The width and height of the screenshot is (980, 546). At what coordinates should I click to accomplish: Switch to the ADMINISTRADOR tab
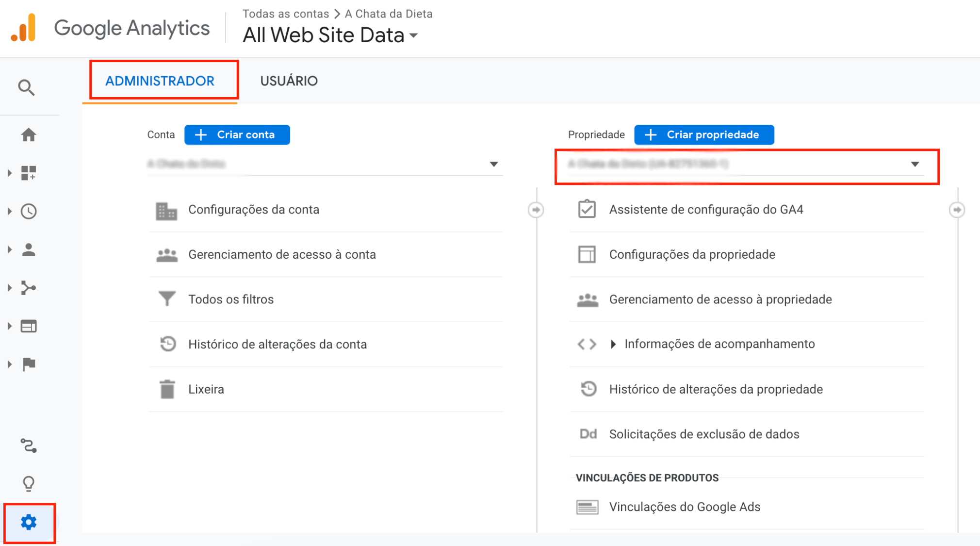coord(160,81)
